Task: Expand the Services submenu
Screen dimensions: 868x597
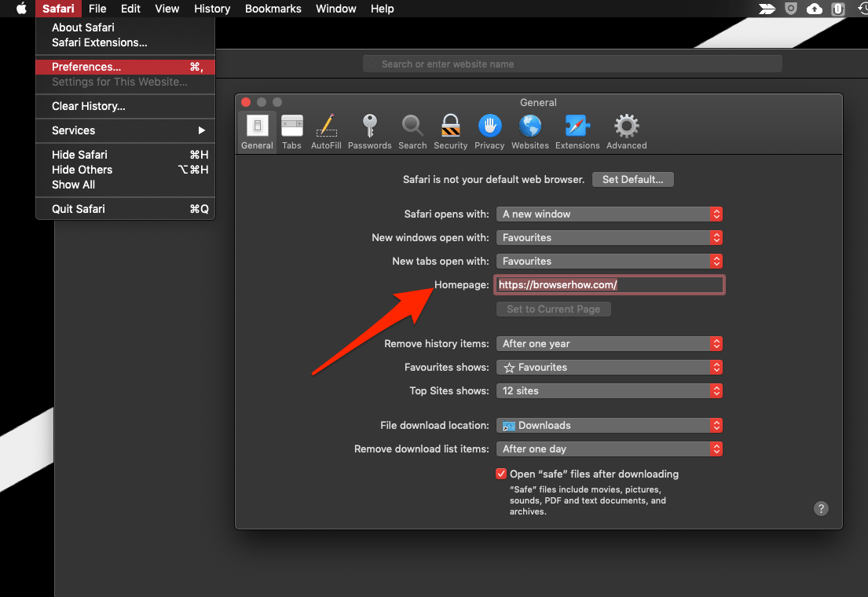Action: point(125,130)
